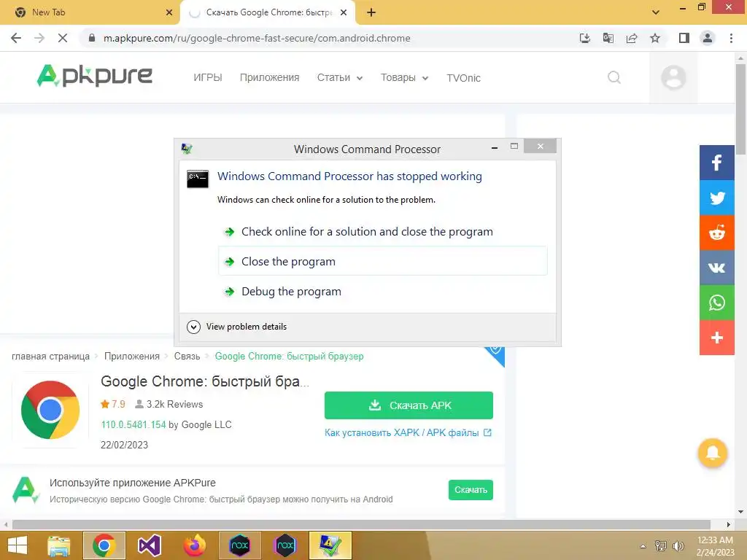Open a new tab with plus button
This screenshot has width=747, height=560.
(371, 12)
